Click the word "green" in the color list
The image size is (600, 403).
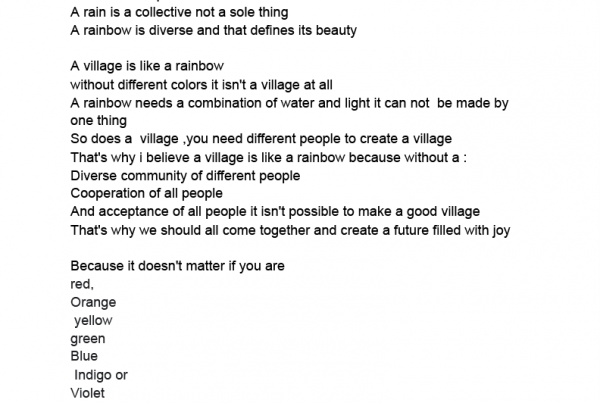pos(88,339)
